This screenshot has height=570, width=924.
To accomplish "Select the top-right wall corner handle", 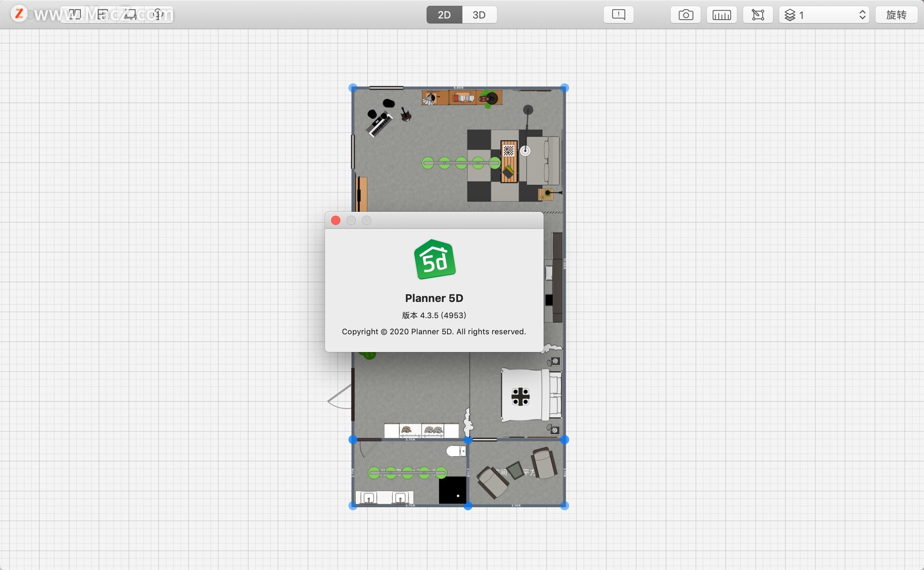I will pyautogui.click(x=565, y=88).
